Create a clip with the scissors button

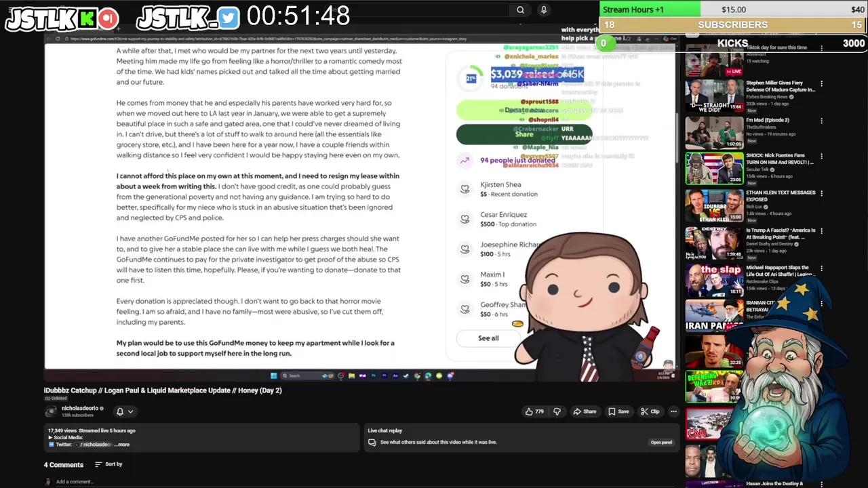(650, 411)
